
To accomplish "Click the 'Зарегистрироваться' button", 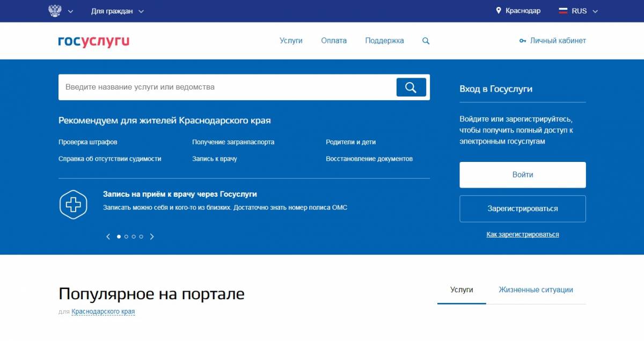I will click(523, 209).
